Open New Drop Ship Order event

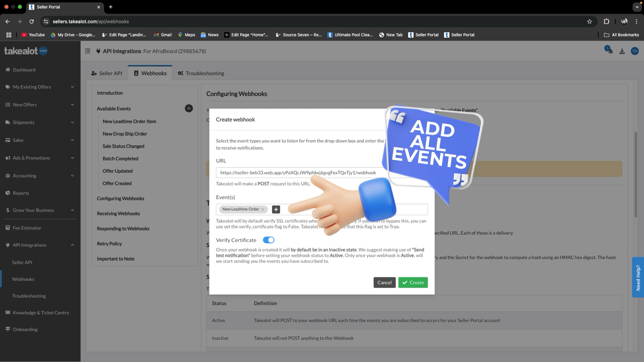[125, 134]
